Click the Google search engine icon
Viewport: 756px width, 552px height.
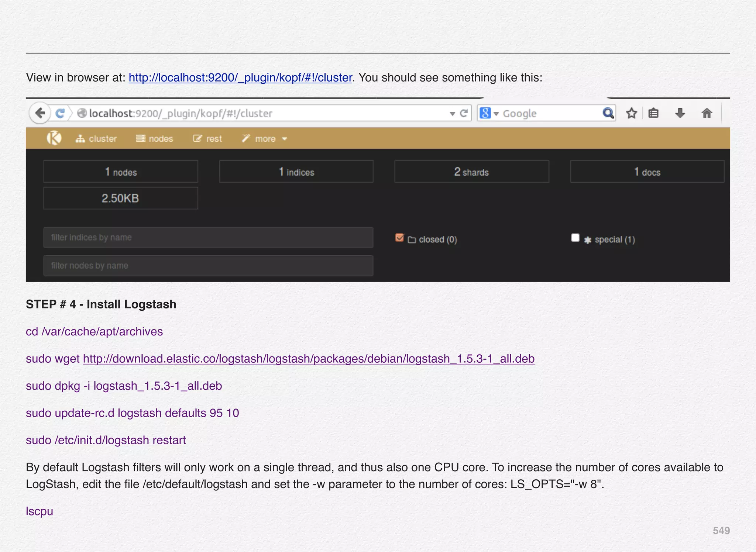485,113
